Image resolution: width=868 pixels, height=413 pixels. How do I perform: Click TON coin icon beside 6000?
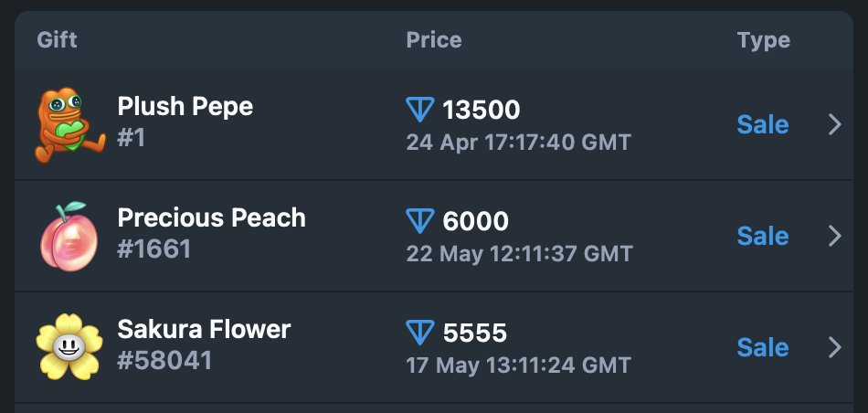coord(420,221)
